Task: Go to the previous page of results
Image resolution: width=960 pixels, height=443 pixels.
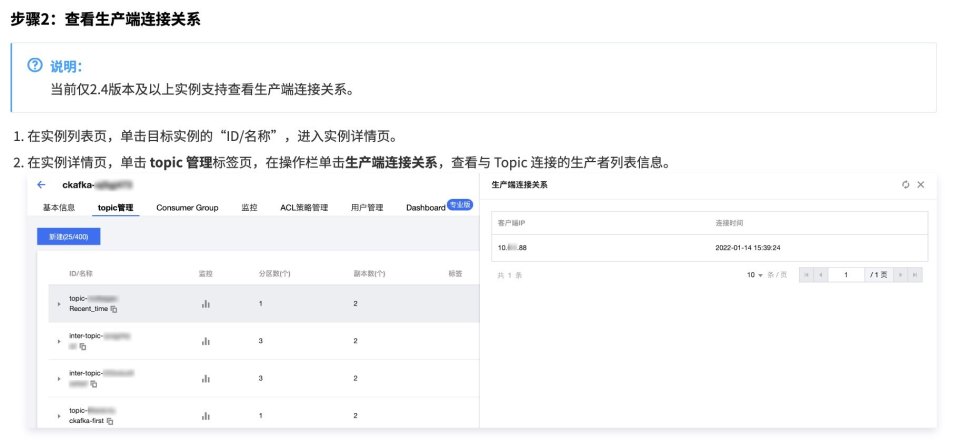Action: (822, 274)
